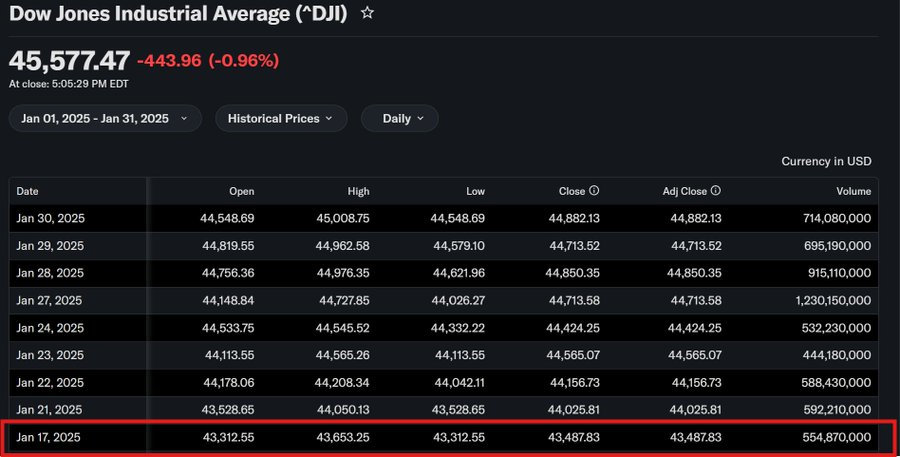Viewport: 900px width, 457px height.
Task: Click the Currency in USD label
Action: pyautogui.click(x=827, y=161)
